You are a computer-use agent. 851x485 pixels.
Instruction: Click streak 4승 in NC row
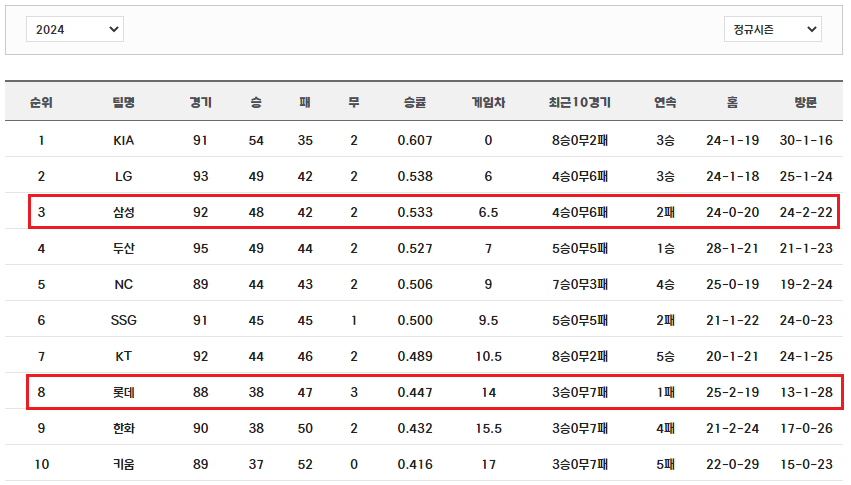tap(665, 284)
